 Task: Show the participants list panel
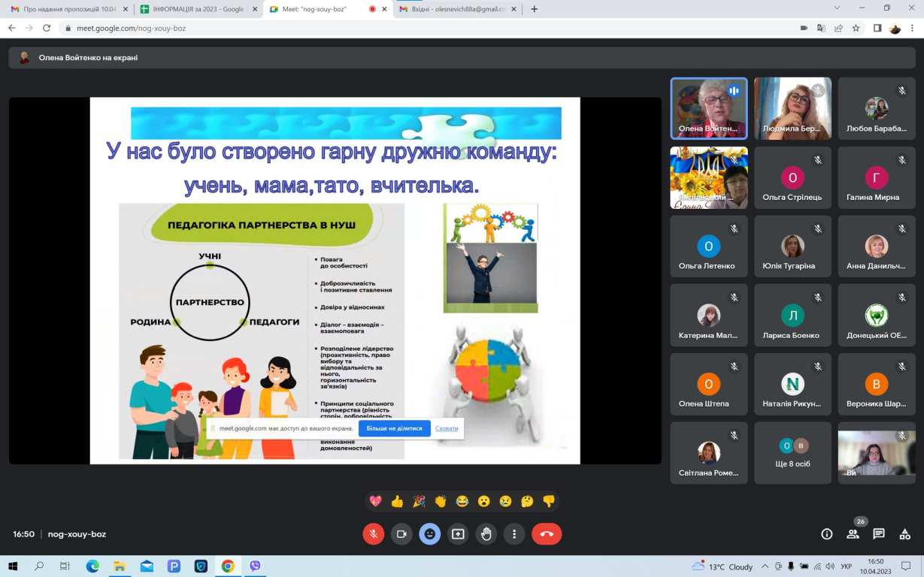(853, 534)
